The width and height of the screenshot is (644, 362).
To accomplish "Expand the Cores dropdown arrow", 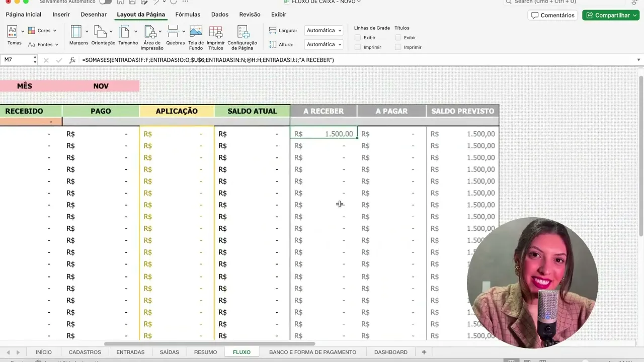I will pyautogui.click(x=54, y=31).
